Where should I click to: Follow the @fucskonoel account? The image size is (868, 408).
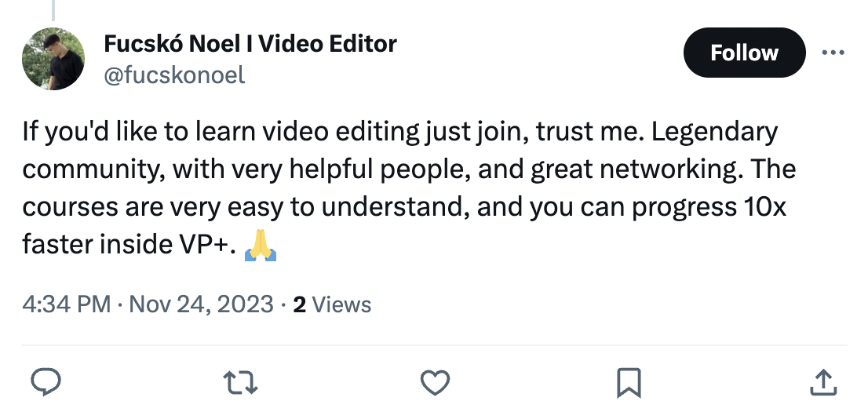744,53
